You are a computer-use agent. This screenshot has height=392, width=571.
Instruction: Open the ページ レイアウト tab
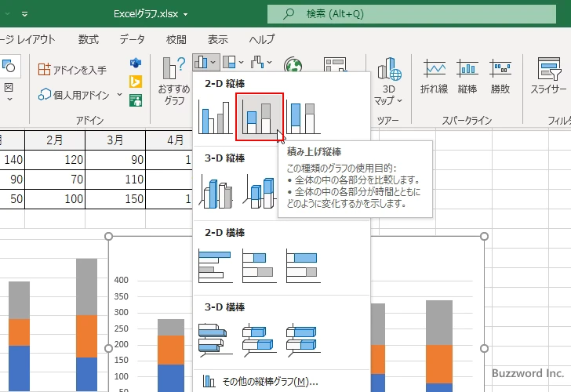(x=27, y=39)
